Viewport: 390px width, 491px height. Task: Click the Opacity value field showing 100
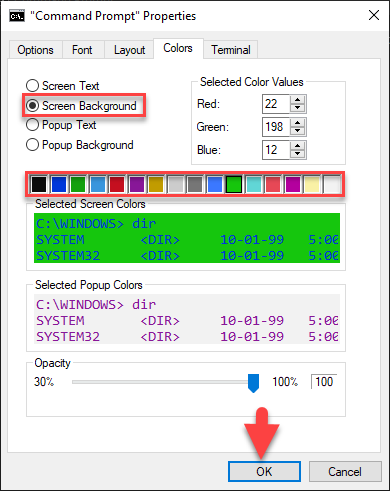(324, 382)
